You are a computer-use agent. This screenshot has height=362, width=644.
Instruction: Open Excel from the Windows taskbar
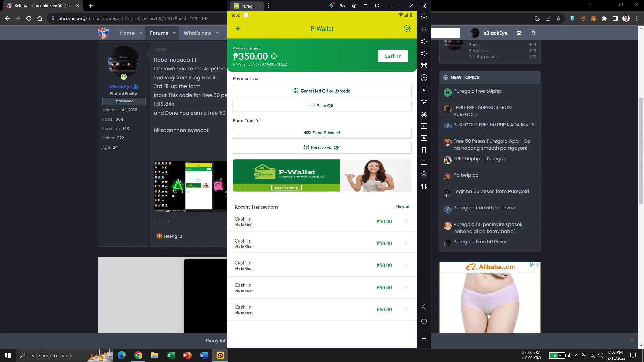click(171, 355)
